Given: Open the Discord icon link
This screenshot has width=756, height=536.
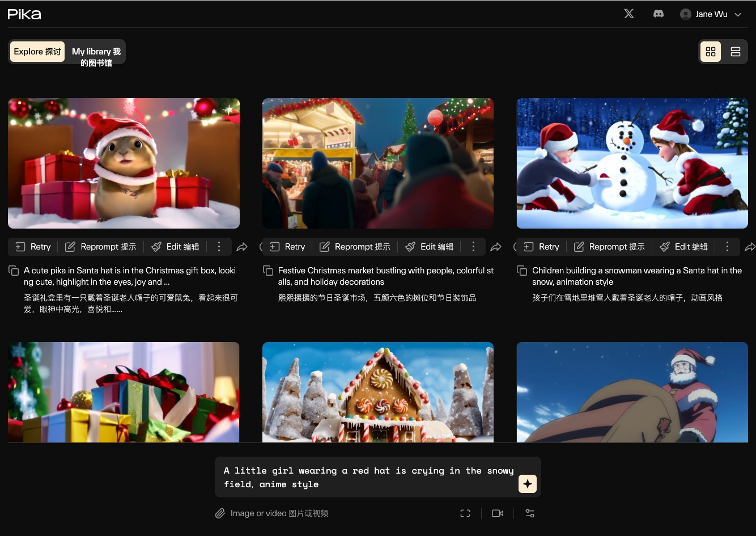Looking at the screenshot, I should 659,14.
